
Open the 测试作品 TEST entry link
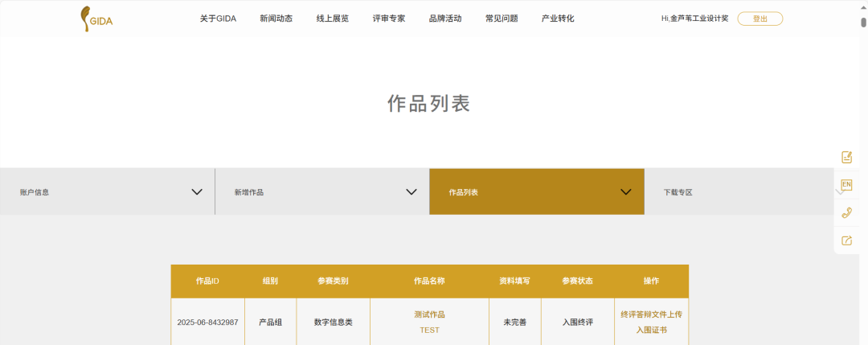(x=429, y=322)
